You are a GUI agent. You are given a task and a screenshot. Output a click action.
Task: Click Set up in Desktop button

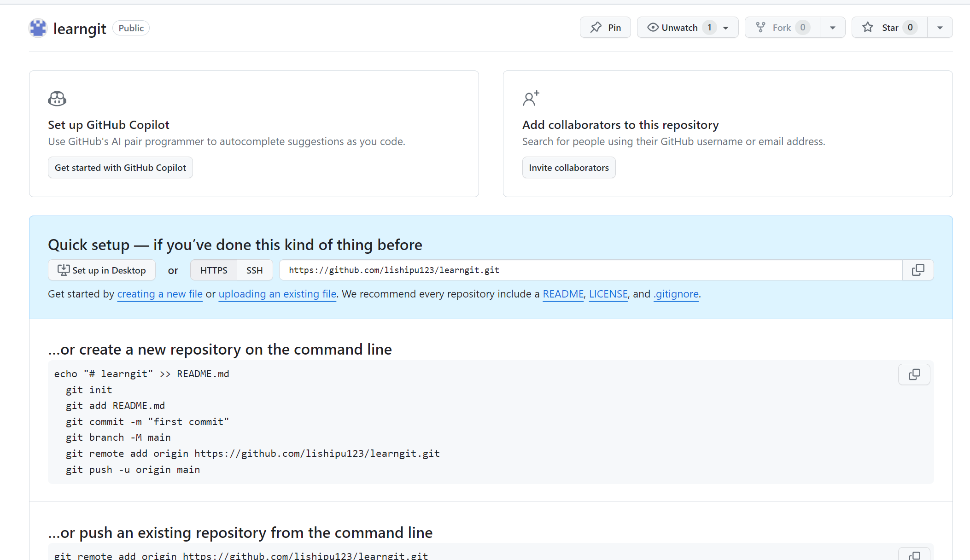click(x=101, y=270)
